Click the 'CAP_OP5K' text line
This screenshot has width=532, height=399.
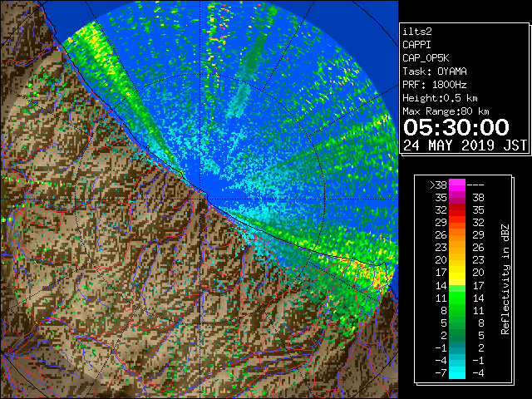point(426,58)
